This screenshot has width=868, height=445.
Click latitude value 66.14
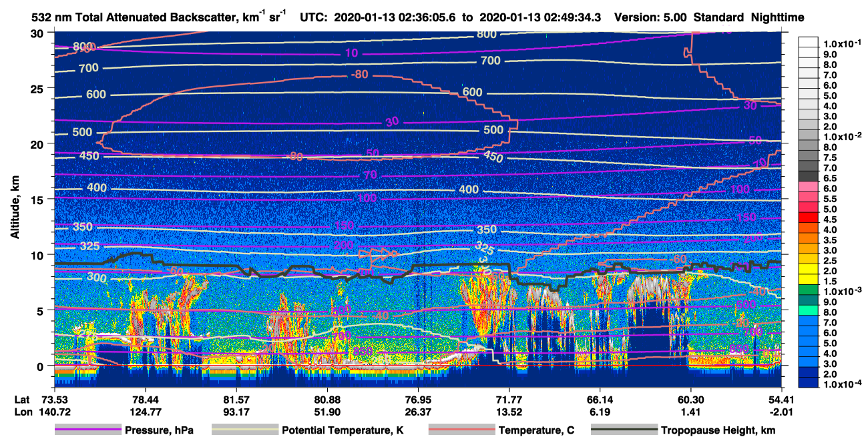click(x=600, y=400)
